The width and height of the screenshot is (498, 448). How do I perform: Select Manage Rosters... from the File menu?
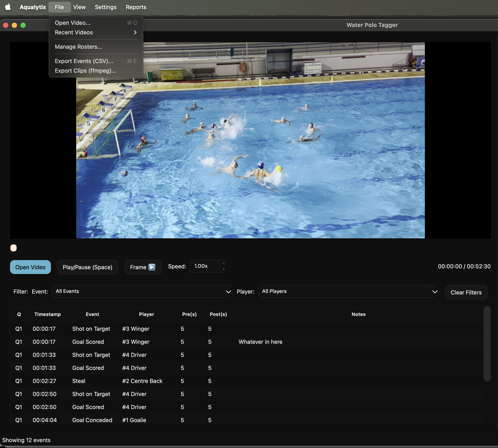(78, 47)
